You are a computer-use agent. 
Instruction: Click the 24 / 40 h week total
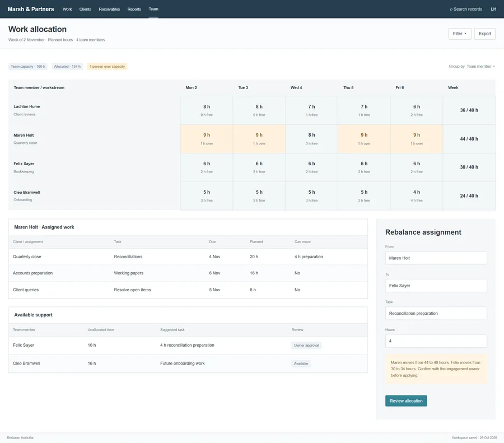(x=469, y=196)
